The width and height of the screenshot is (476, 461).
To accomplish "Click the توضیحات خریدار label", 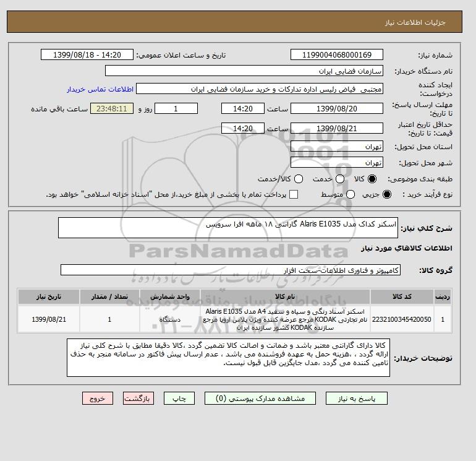I will pos(423,358).
